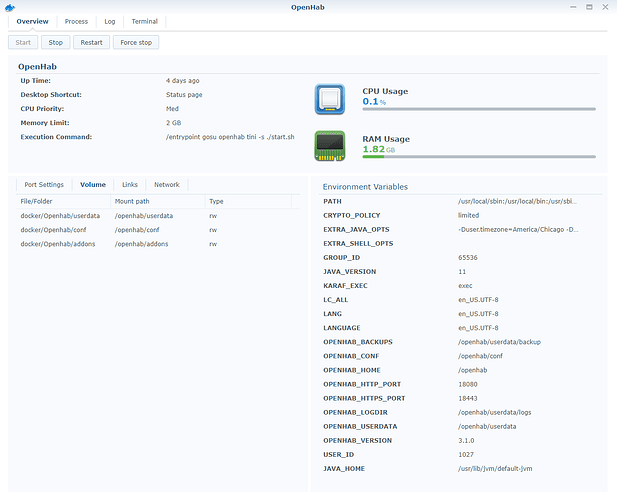This screenshot has width=617, height=499.
Task: Open the Log tab
Action: (109, 21)
